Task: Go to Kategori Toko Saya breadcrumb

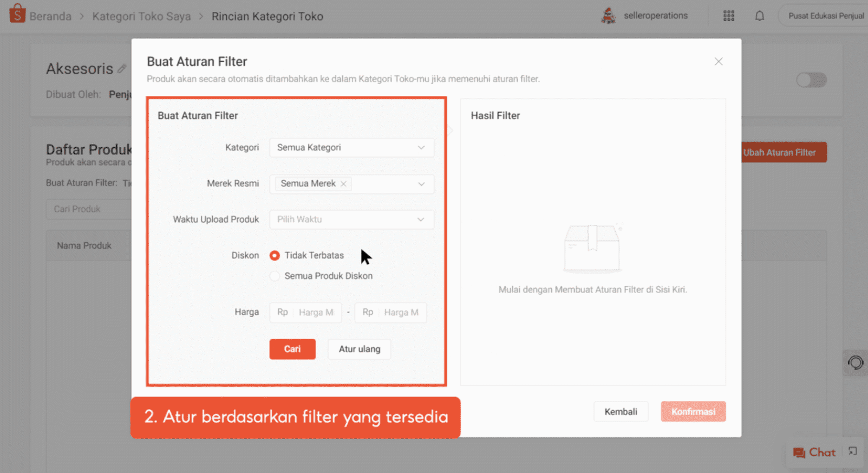Action: click(141, 16)
